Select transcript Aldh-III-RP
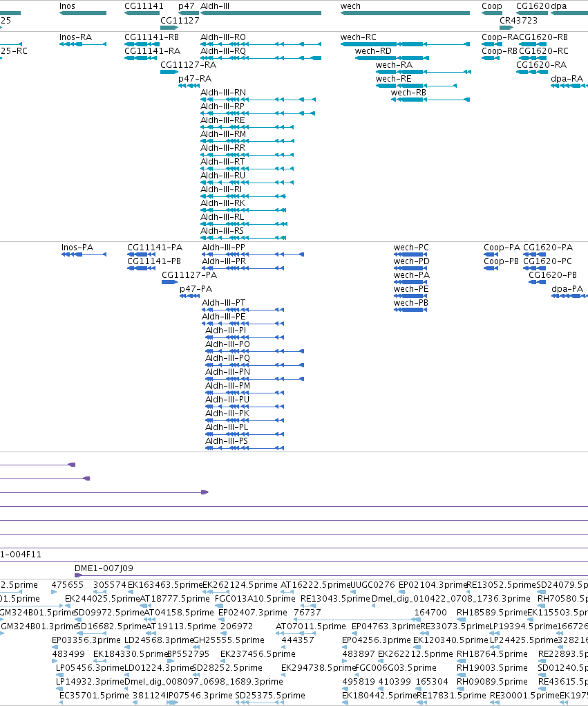Image resolution: width=588 pixels, height=706 pixels. (258, 113)
